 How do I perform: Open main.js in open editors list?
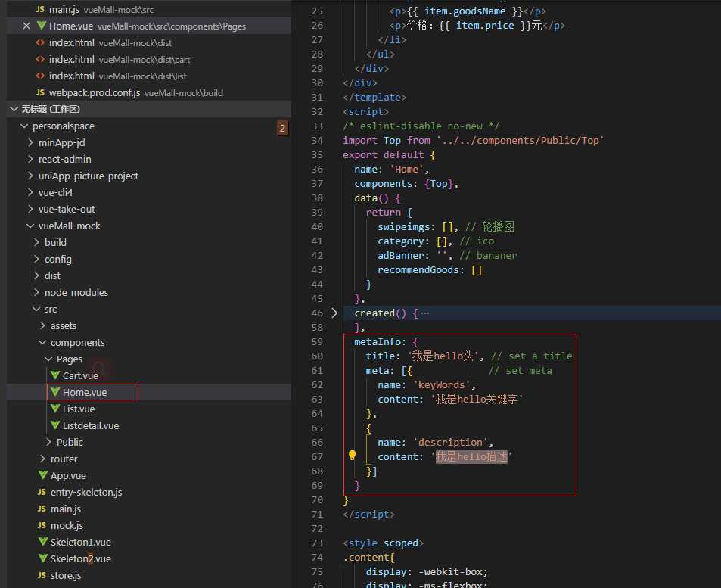click(x=150, y=9)
